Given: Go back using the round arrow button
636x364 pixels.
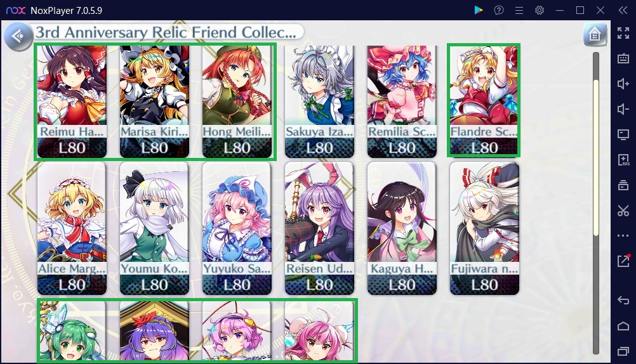Looking at the screenshot, I should (18, 37).
